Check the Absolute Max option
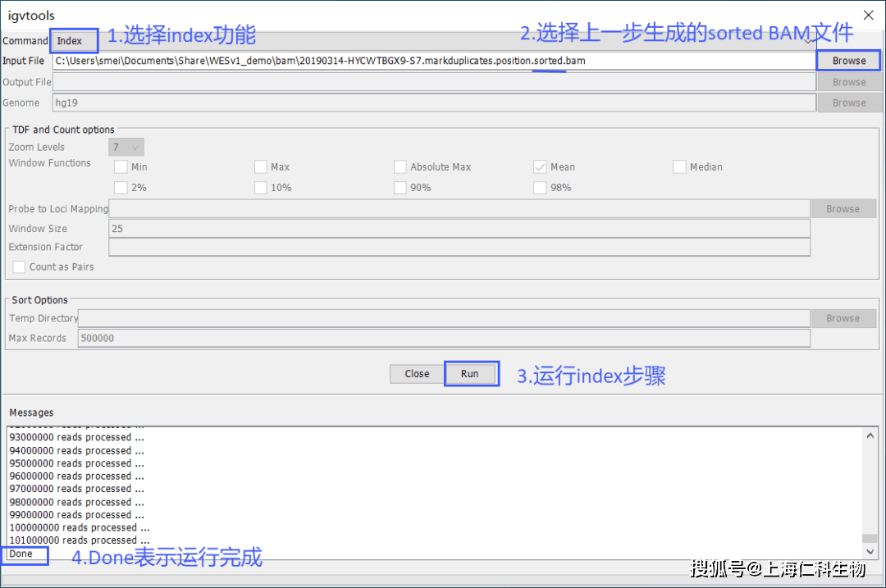 tap(400, 166)
